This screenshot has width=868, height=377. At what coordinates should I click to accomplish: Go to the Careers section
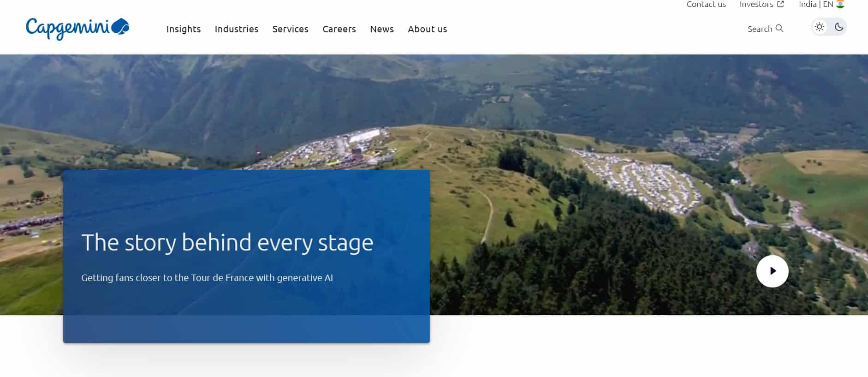tap(339, 29)
